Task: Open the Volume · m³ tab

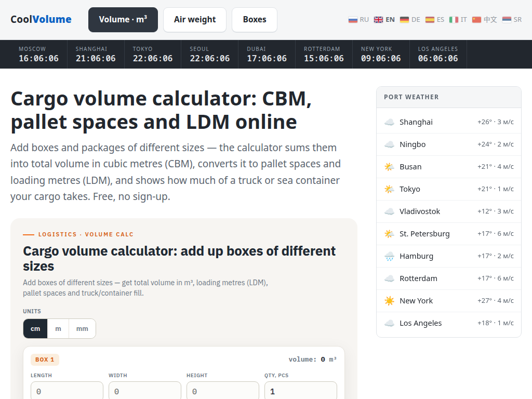Action: tap(123, 20)
